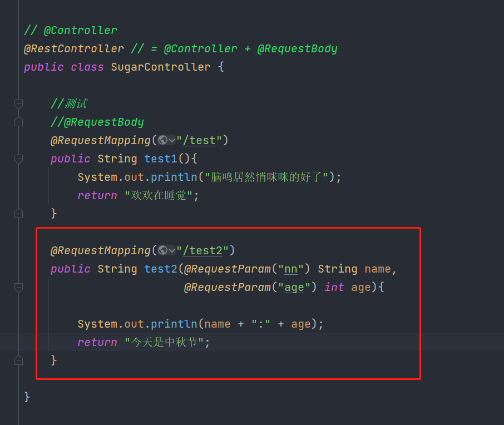Viewport: 504px width, 425px height.
Task: Click the SugarController class name
Action: [x=161, y=67]
